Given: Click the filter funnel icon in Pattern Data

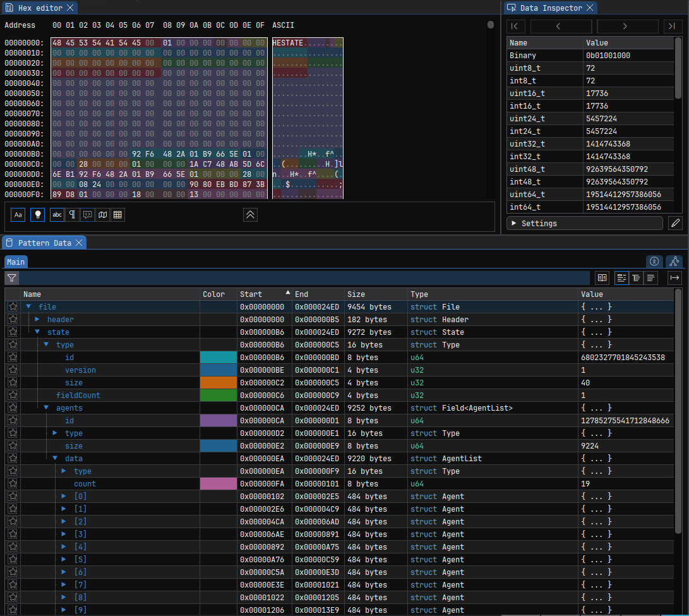Looking at the screenshot, I should (x=12, y=278).
